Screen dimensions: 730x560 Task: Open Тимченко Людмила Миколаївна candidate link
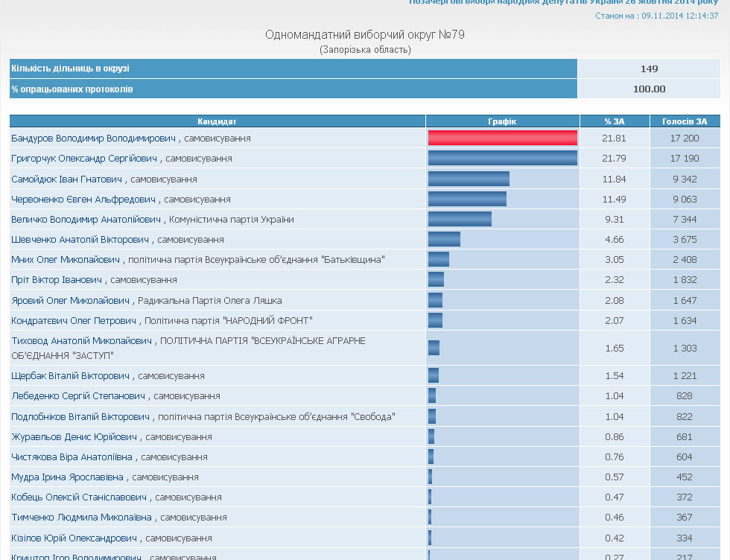81,517
